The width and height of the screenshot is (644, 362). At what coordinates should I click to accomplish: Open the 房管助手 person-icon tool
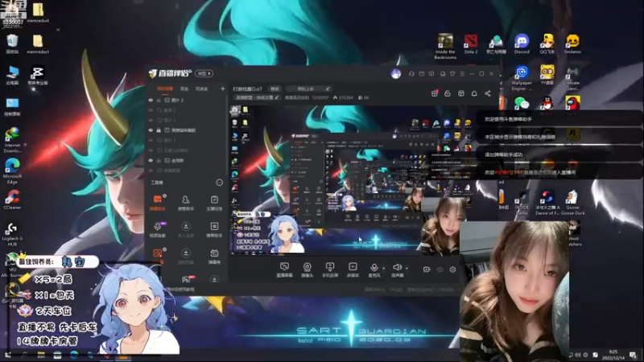[186, 200]
